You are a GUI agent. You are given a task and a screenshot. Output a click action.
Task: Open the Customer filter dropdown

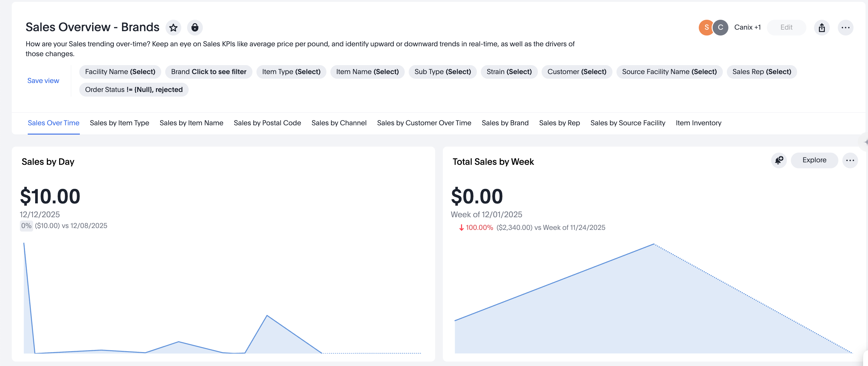pos(576,72)
